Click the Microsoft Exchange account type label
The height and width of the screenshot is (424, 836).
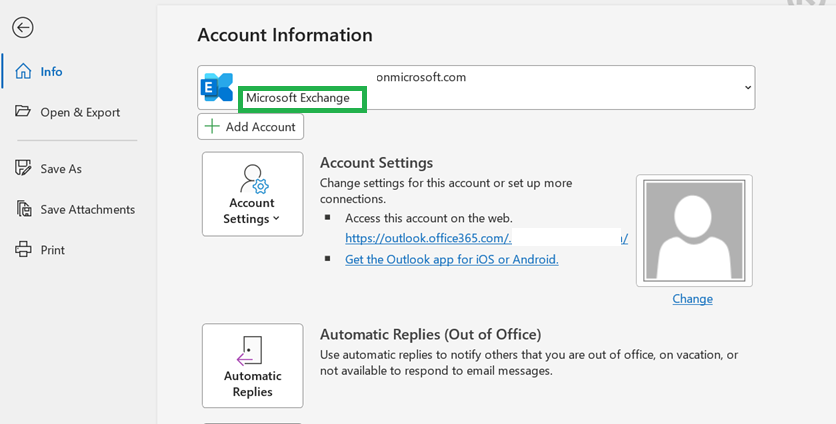298,98
